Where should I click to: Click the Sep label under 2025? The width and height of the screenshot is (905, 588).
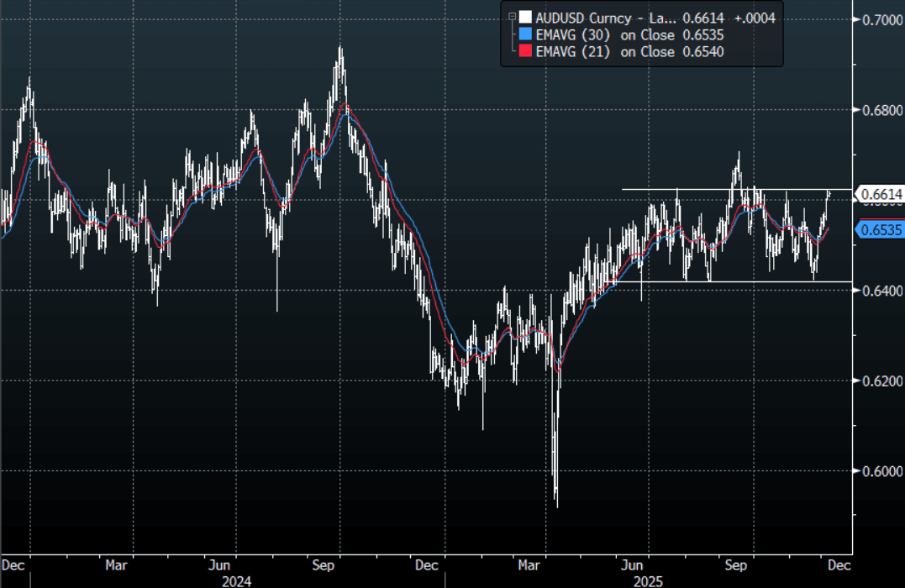[x=736, y=564]
